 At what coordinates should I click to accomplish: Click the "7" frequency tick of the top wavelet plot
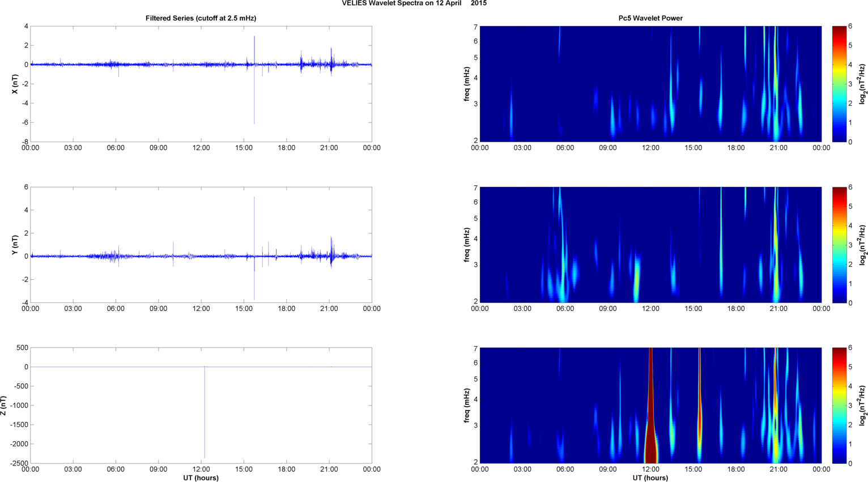476,27
